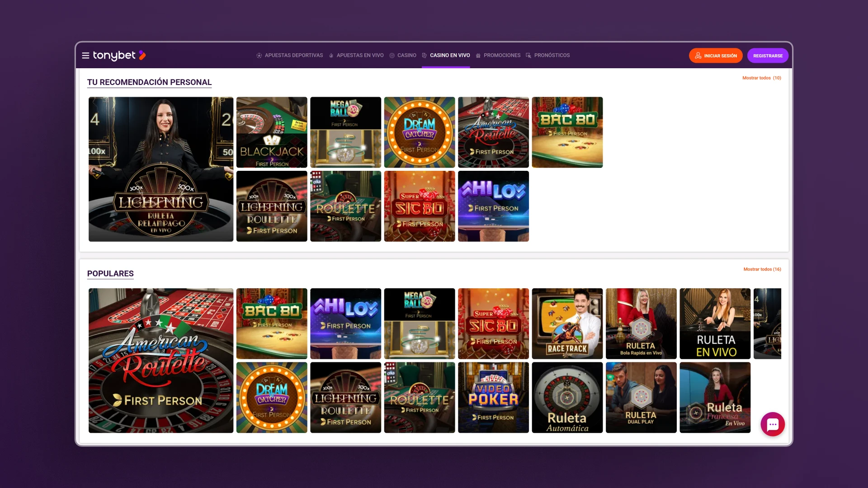Open Ruleta Francesa en Vivo game
The image size is (868, 488).
click(715, 398)
